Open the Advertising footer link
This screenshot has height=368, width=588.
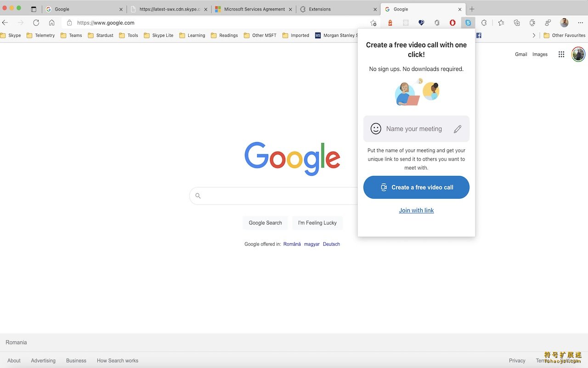pyautogui.click(x=43, y=361)
